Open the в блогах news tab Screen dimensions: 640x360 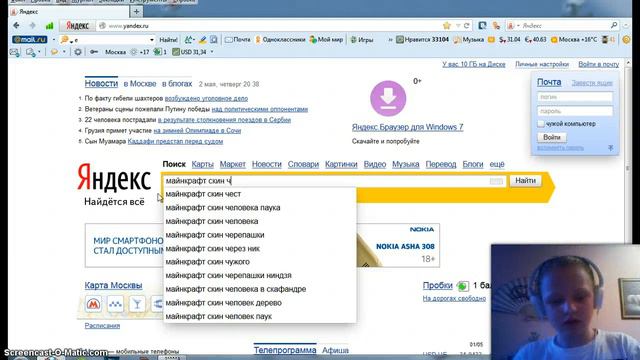(177, 84)
